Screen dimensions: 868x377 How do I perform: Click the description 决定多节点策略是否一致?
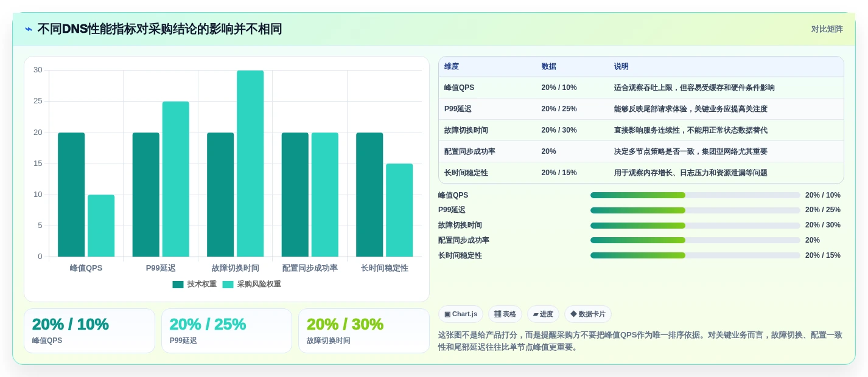(x=690, y=151)
